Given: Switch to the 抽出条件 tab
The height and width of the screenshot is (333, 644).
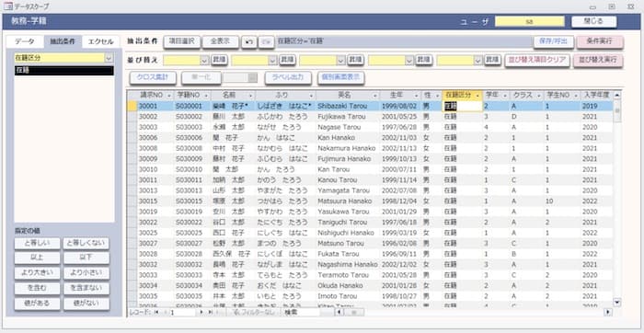Looking at the screenshot, I should click(63, 41).
